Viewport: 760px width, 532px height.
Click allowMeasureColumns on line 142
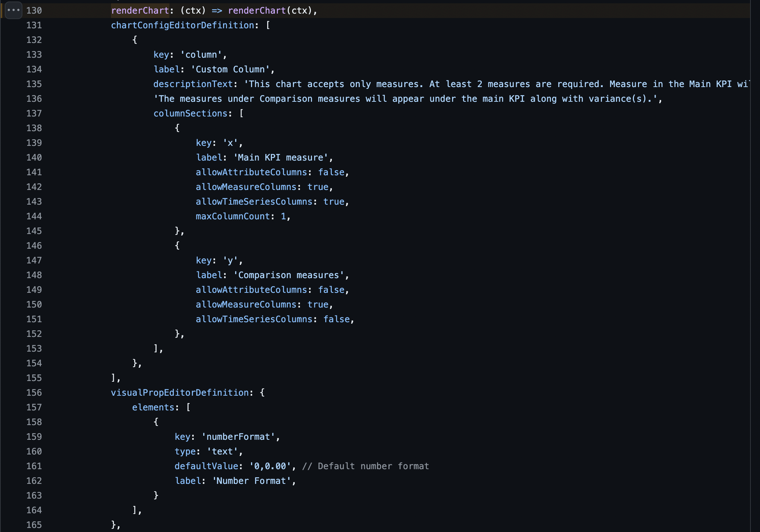pos(246,187)
